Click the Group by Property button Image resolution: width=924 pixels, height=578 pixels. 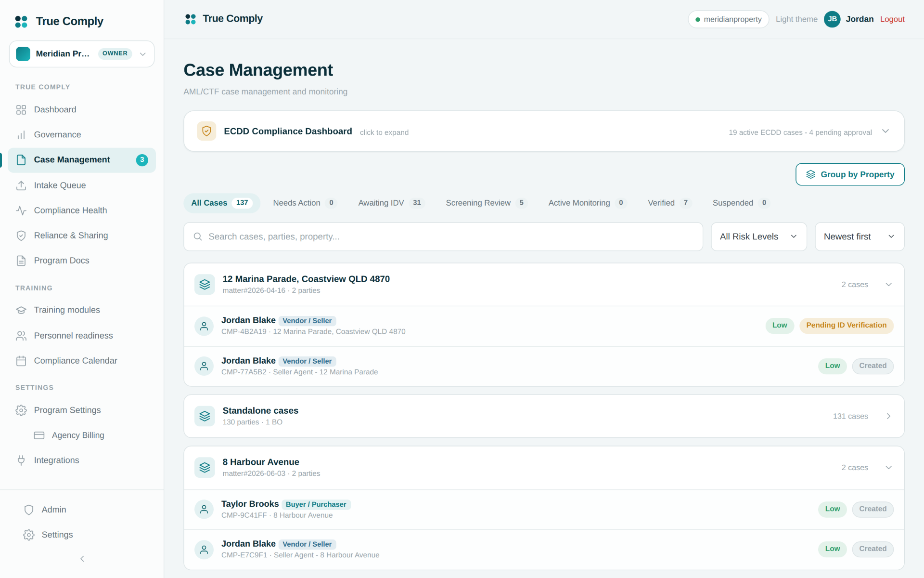tap(850, 174)
